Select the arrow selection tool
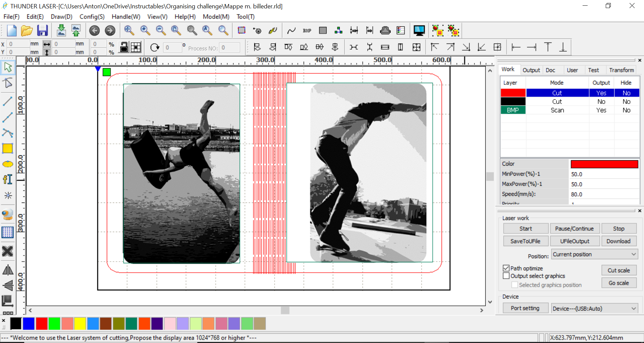 click(x=8, y=67)
